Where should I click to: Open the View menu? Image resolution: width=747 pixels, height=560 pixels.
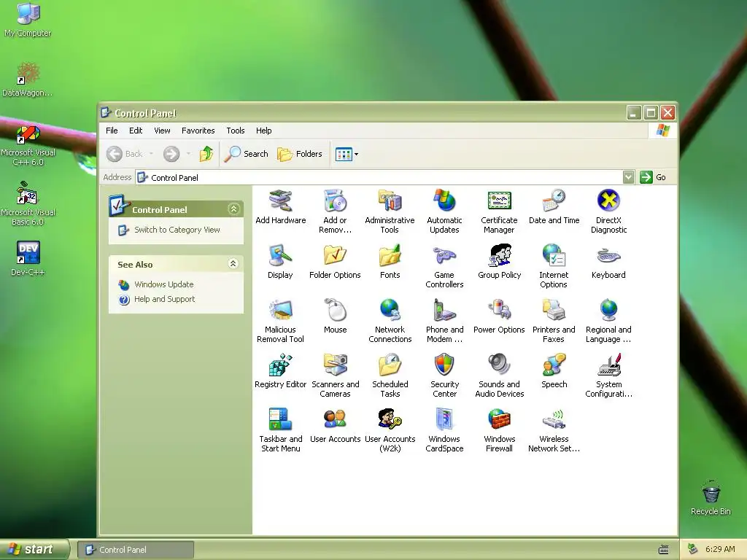tap(162, 131)
